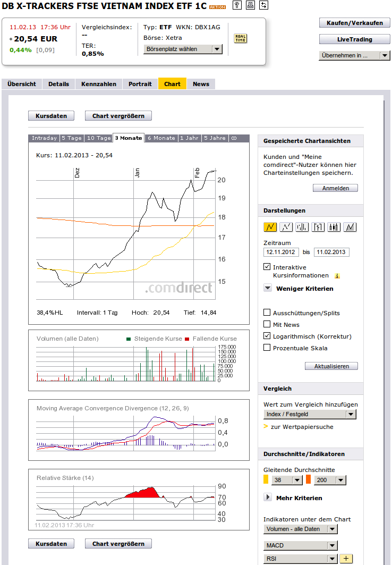Open the 38-day moving average dropdown

point(287,480)
